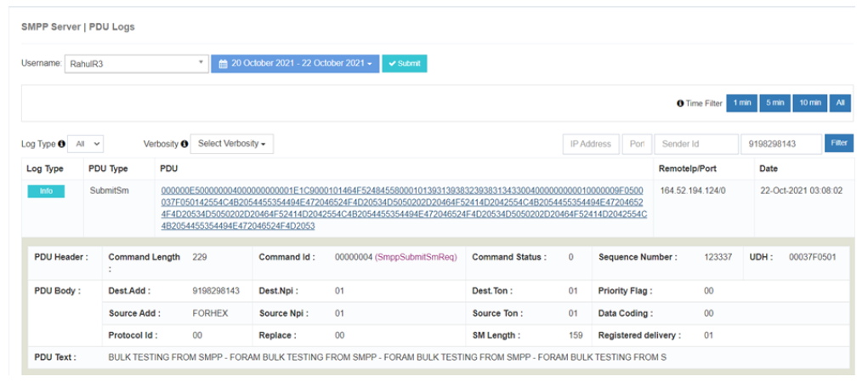Click the Date column header
This screenshot has width=868, height=388.
click(769, 168)
